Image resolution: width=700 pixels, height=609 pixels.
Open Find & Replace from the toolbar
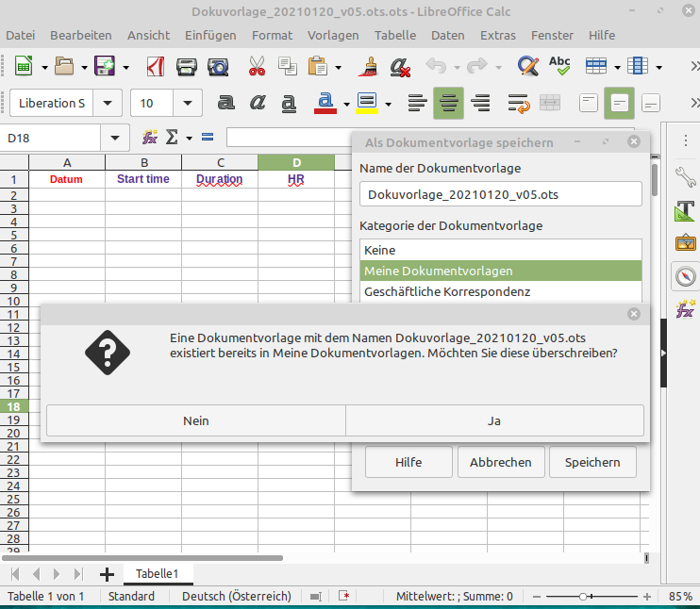(527, 67)
